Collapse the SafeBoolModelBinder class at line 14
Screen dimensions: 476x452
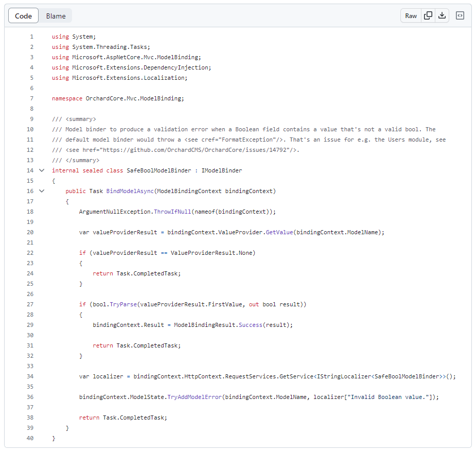click(42, 170)
